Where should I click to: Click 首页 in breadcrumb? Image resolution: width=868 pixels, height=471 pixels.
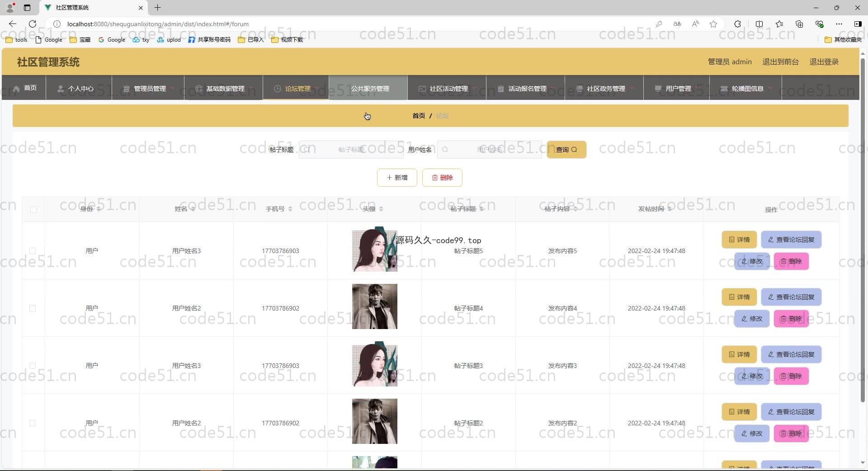(419, 116)
